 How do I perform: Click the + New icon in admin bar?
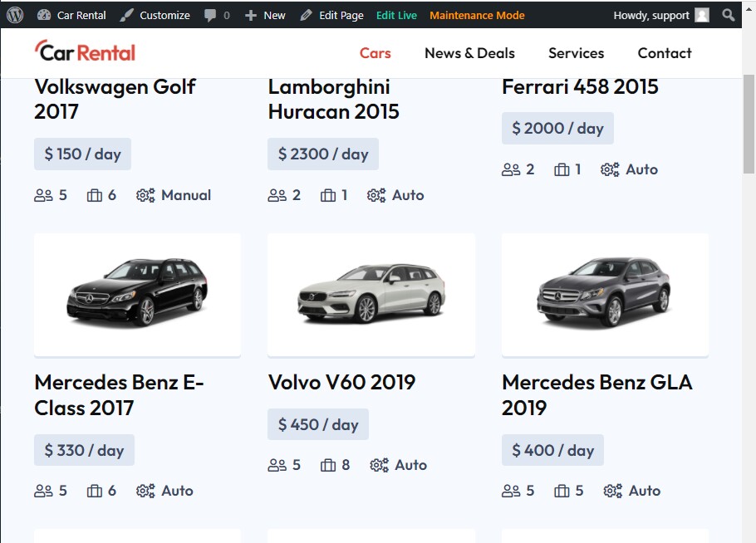(249, 14)
